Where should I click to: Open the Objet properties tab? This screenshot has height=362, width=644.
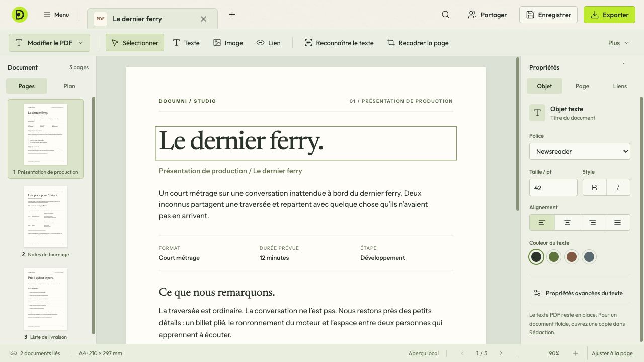click(544, 86)
